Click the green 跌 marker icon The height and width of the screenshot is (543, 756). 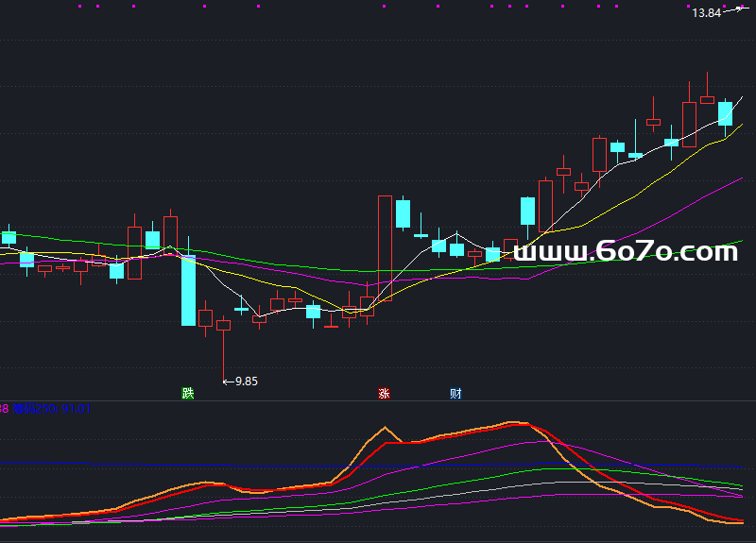pyautogui.click(x=187, y=393)
